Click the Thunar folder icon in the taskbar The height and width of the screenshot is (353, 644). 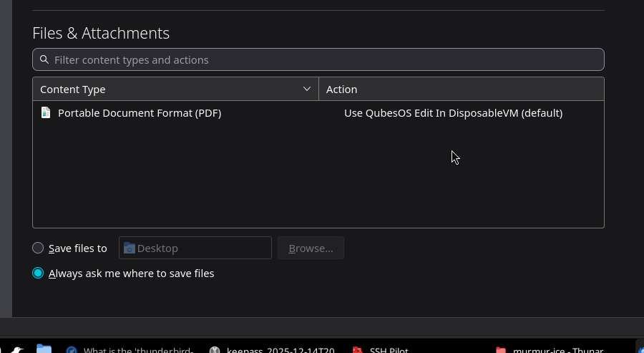501,350
